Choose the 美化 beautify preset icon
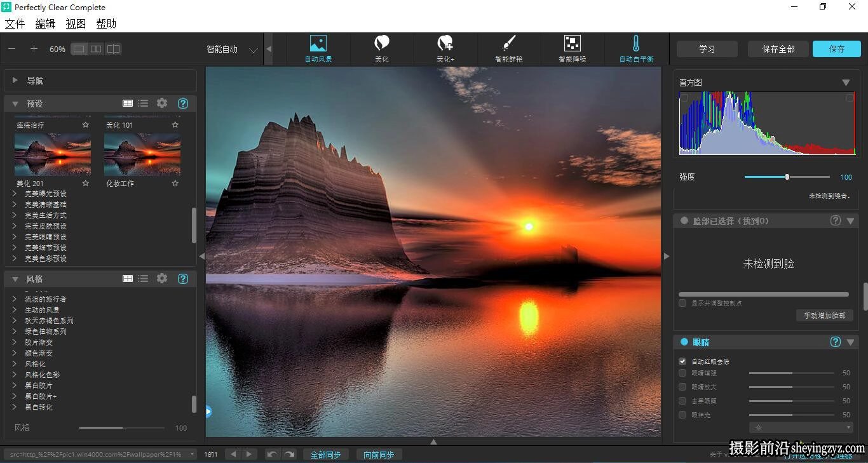 tap(382, 43)
